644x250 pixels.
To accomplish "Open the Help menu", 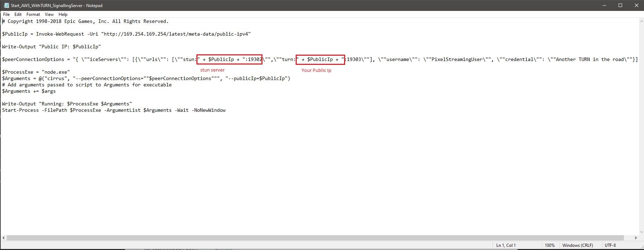I will (63, 14).
